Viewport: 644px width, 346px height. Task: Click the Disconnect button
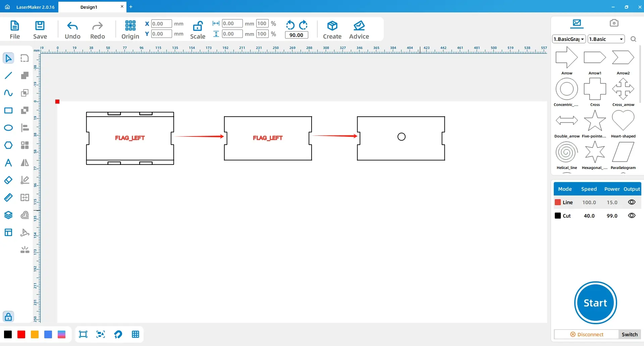click(587, 334)
